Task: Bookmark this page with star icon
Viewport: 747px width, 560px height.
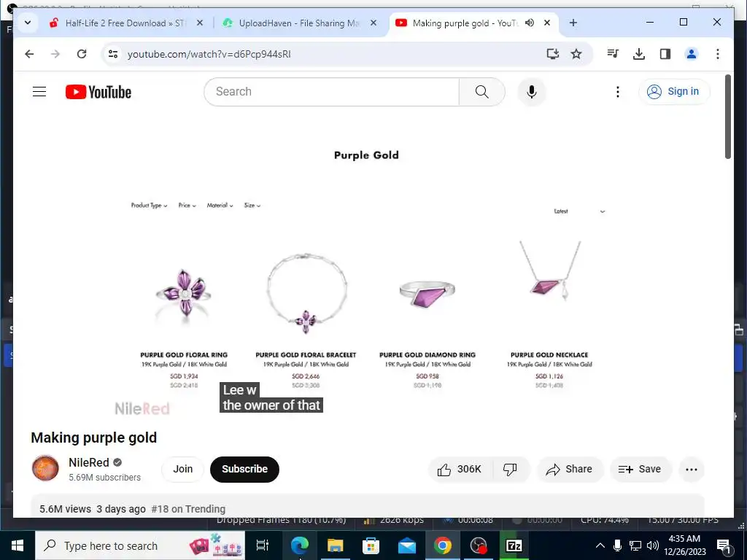Action: point(576,54)
